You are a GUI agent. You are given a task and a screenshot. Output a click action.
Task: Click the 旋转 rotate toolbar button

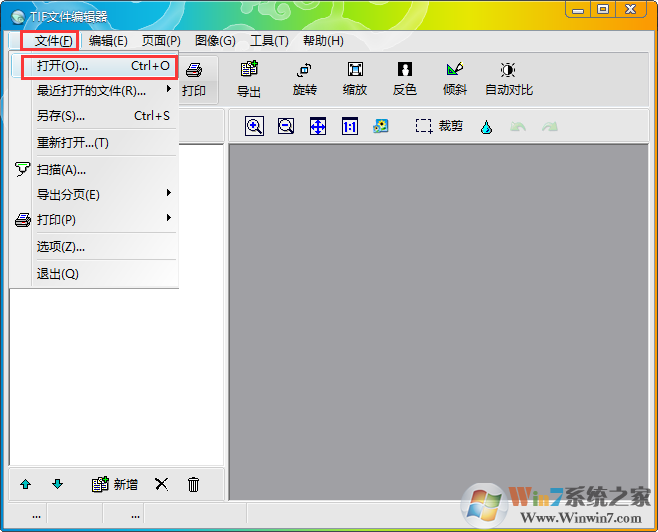(304, 79)
